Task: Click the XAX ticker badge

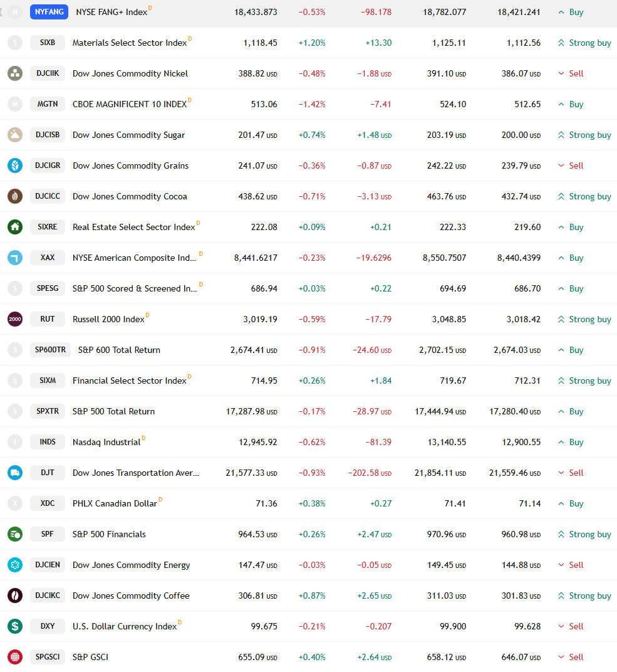Action: pyautogui.click(x=48, y=258)
